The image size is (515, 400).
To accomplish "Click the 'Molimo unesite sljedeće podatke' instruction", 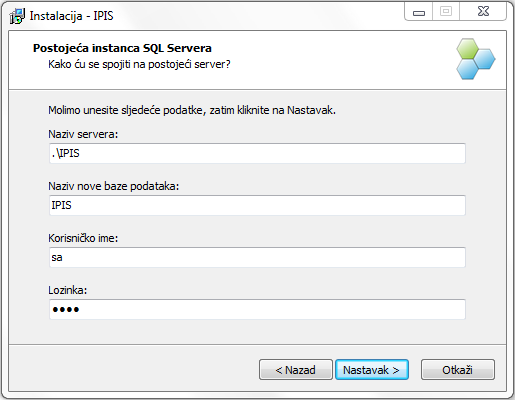I will pyautogui.click(x=192, y=110).
